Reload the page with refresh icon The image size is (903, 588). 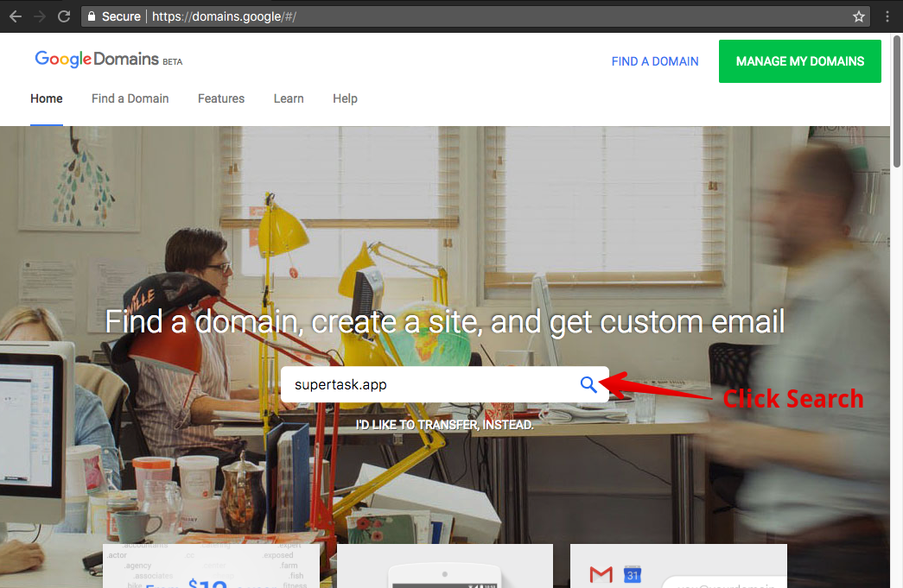click(x=64, y=16)
